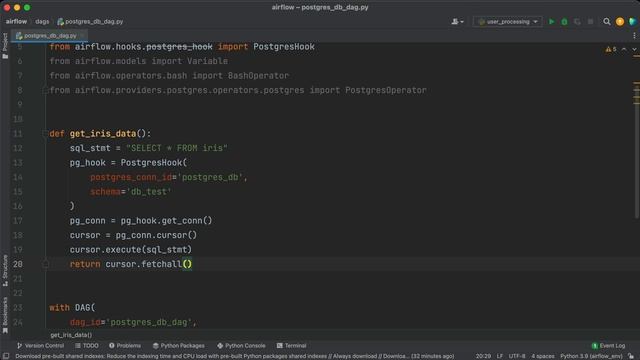This screenshot has width=640, height=360.
Task: Click PostgresHook import name on line 5
Action: [x=284, y=47]
